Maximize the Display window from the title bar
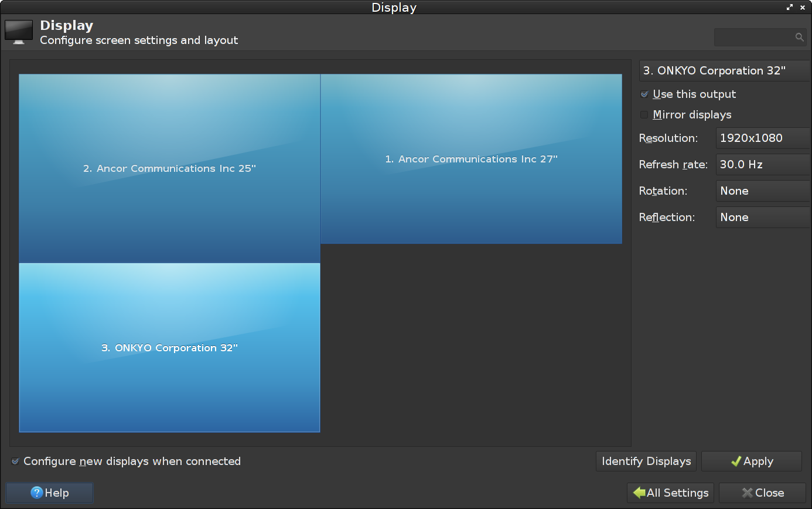This screenshot has height=509, width=812. coord(790,8)
